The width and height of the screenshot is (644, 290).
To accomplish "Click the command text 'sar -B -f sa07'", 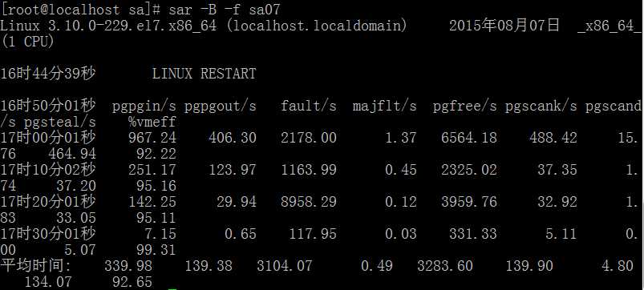I will tap(225, 9).
